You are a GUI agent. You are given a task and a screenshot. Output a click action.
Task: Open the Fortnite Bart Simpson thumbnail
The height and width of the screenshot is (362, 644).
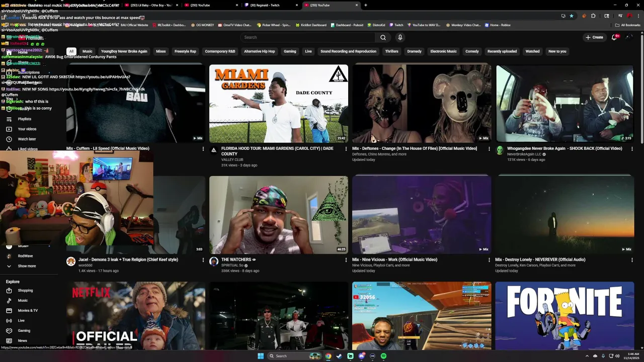point(565,316)
